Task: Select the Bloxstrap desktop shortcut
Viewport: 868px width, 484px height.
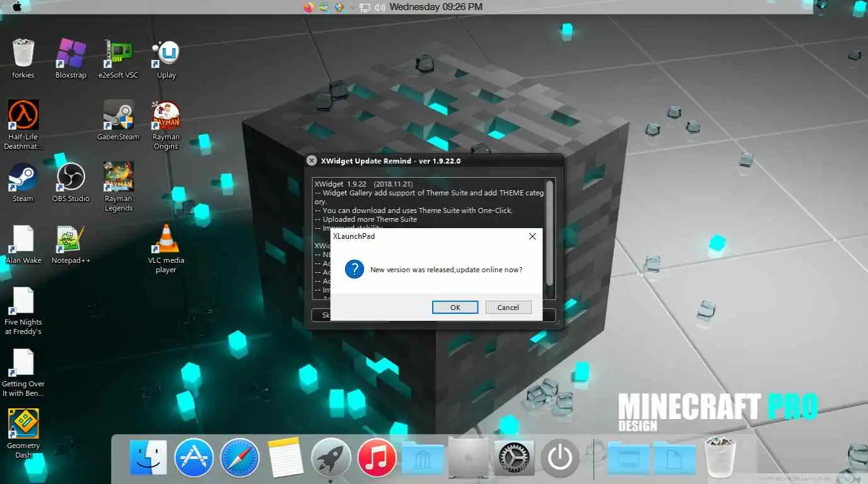Action: tap(71, 59)
